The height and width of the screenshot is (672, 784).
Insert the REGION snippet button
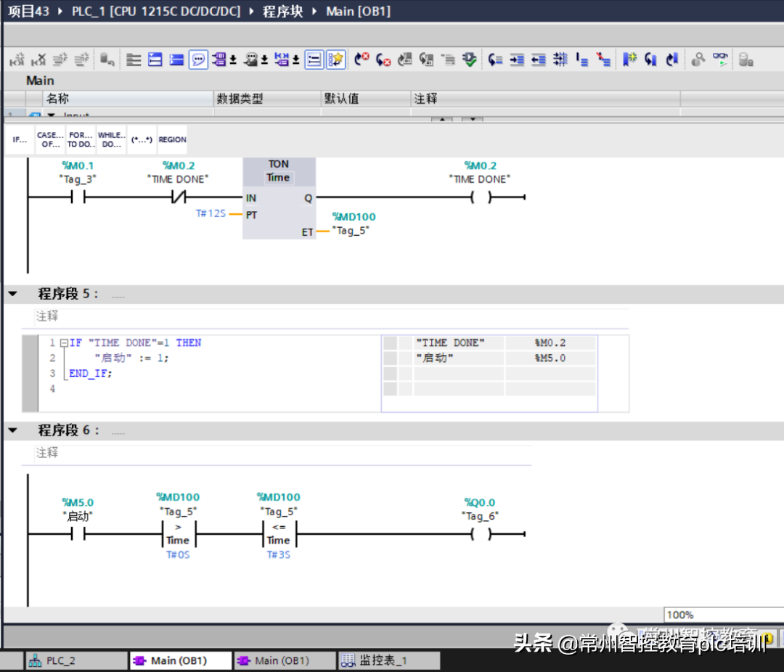[x=172, y=139]
